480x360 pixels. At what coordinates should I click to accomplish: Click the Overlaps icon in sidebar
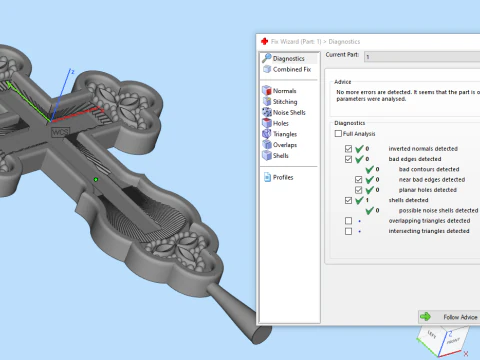(x=267, y=144)
